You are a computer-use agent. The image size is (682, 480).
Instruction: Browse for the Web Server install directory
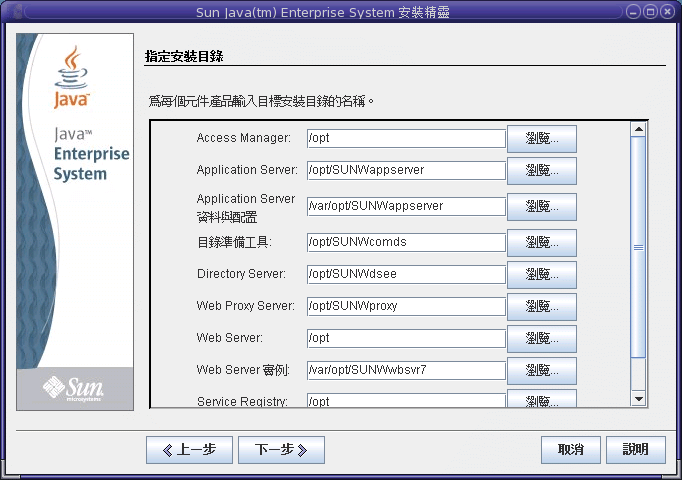542,339
